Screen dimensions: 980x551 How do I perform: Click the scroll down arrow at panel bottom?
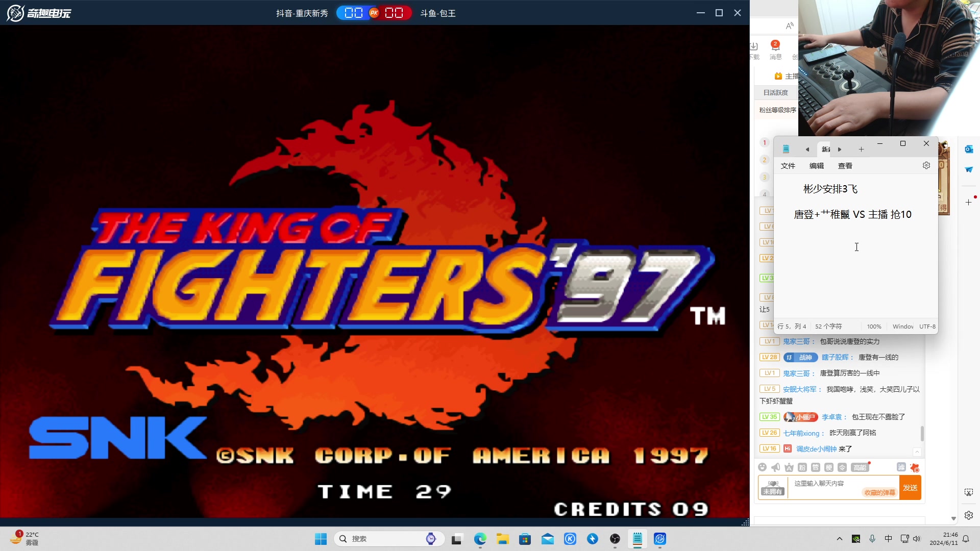coord(953,518)
